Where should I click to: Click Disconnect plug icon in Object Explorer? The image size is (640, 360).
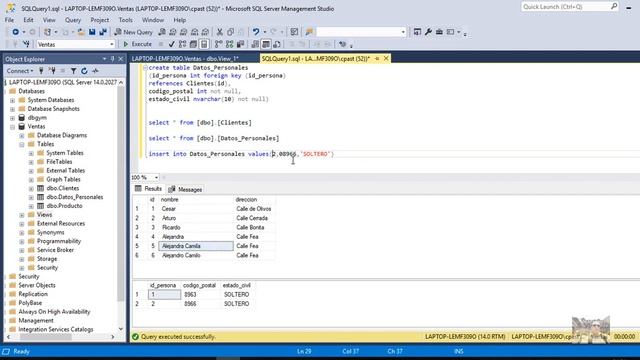pos(52,71)
